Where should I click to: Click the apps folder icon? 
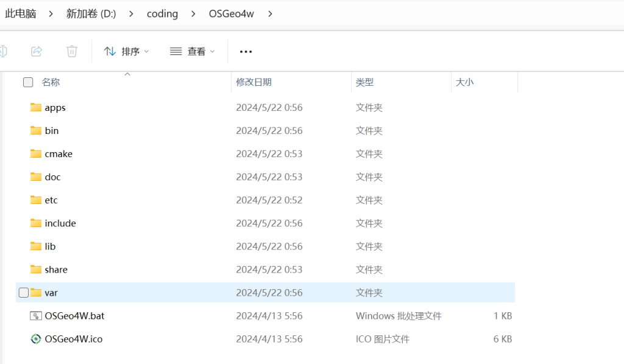[36, 107]
